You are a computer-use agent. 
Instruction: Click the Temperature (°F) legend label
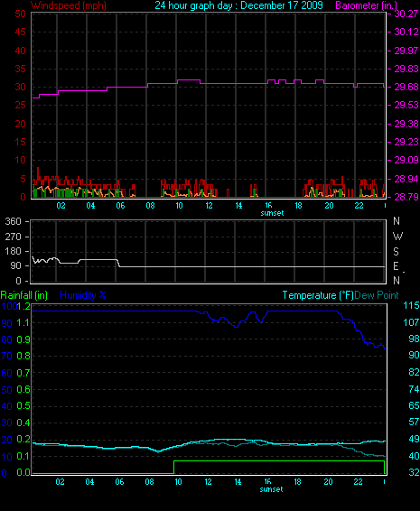point(318,295)
